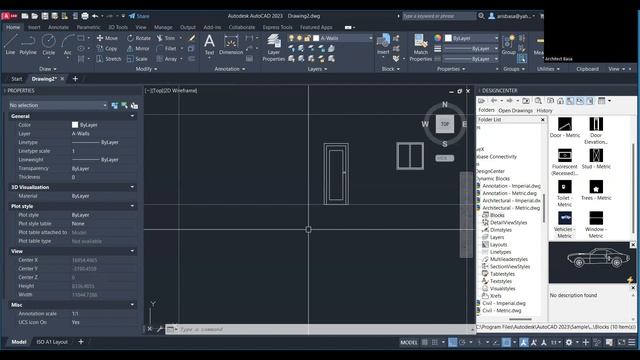The width and height of the screenshot is (640, 360).
Task: Toggle grid display in status bar
Action: click(424, 342)
